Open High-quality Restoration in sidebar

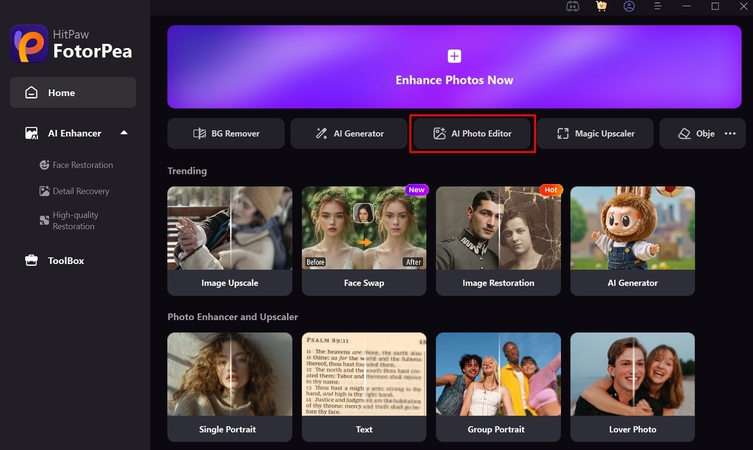coord(69,220)
